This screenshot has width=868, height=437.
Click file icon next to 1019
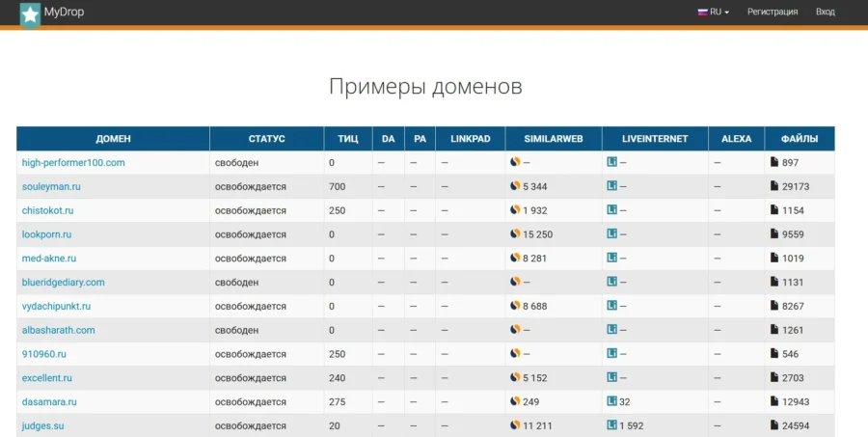tap(774, 258)
